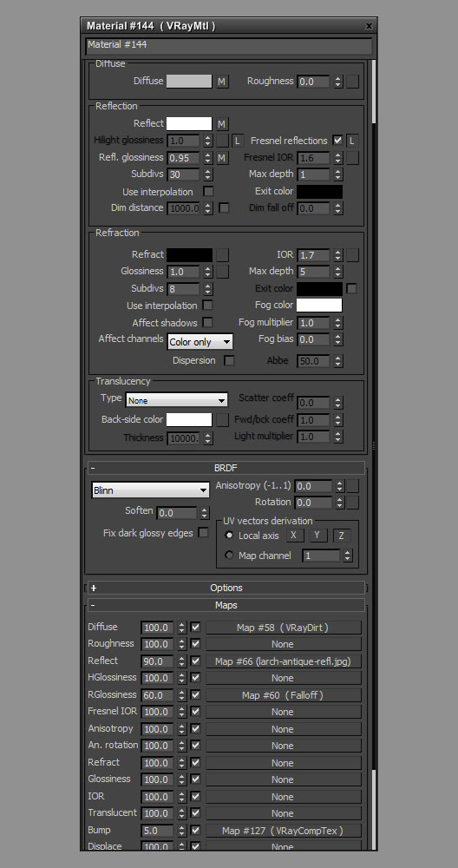458x868 pixels.
Task: Open Map #66 larch-antique-refl.jpg reflect map
Action: [283, 661]
